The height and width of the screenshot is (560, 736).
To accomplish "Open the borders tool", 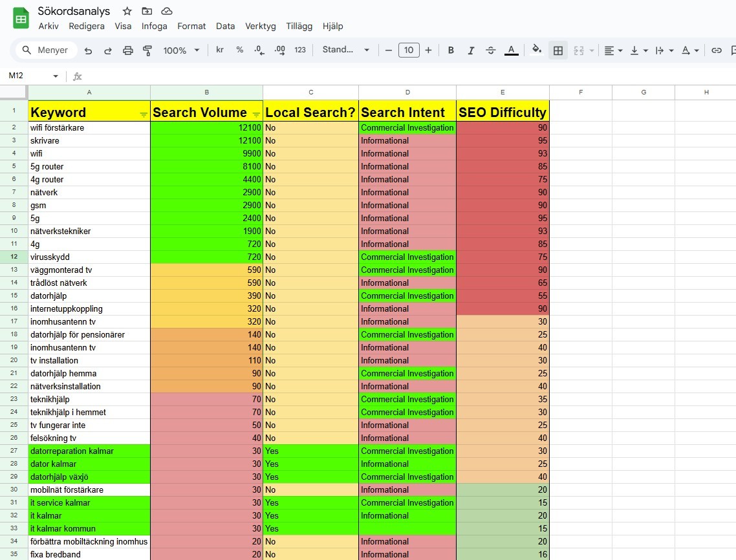I will click(558, 50).
